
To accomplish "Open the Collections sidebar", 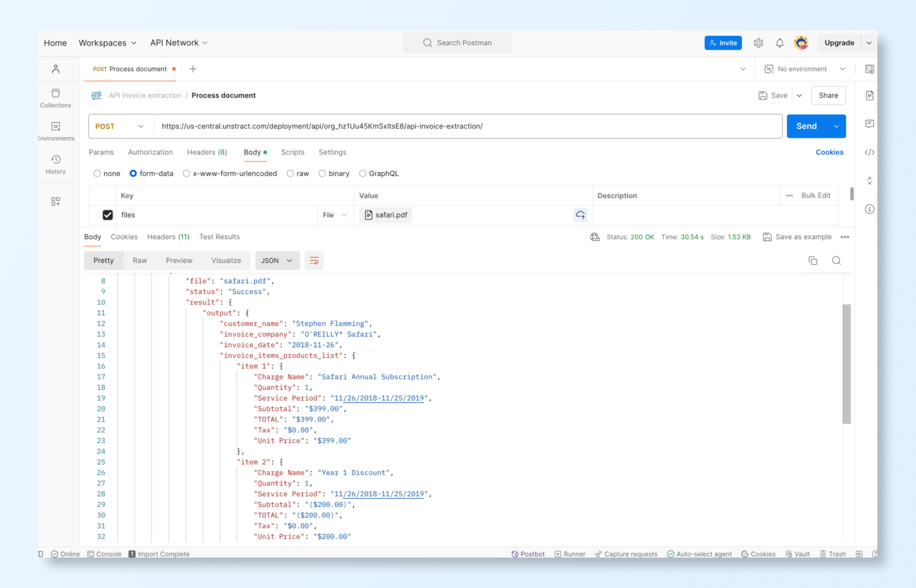I will point(55,97).
